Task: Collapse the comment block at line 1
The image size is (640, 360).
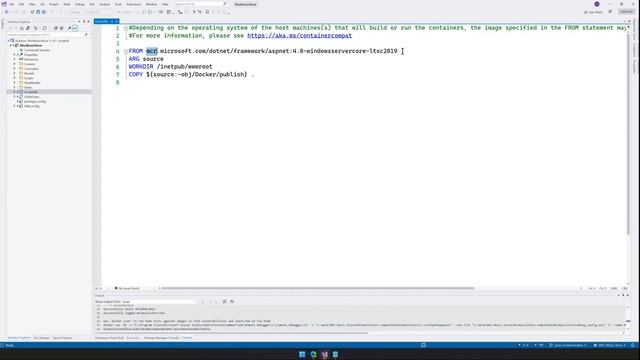Action: coord(126,28)
